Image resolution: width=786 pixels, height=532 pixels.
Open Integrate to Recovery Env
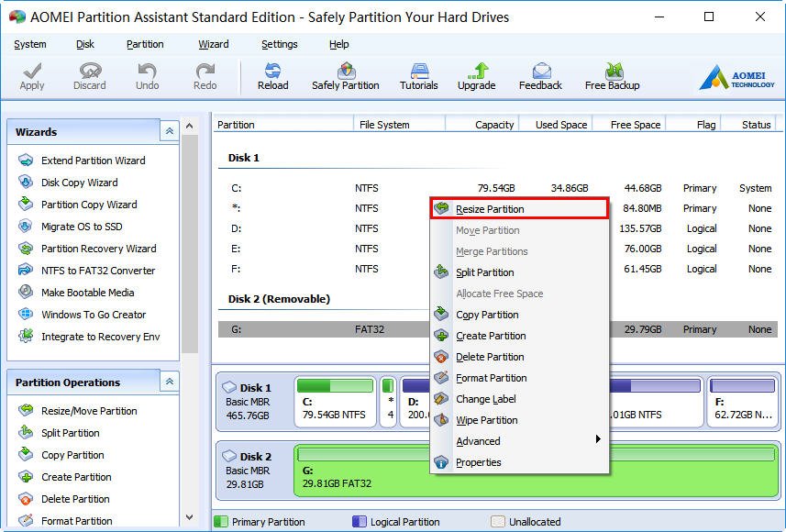(x=89, y=337)
